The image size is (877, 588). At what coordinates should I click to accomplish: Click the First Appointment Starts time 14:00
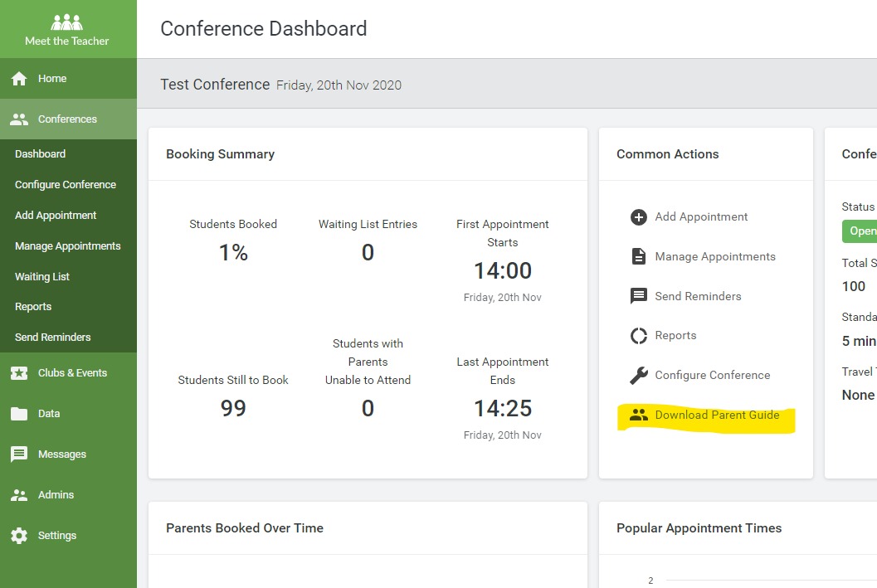pos(502,271)
